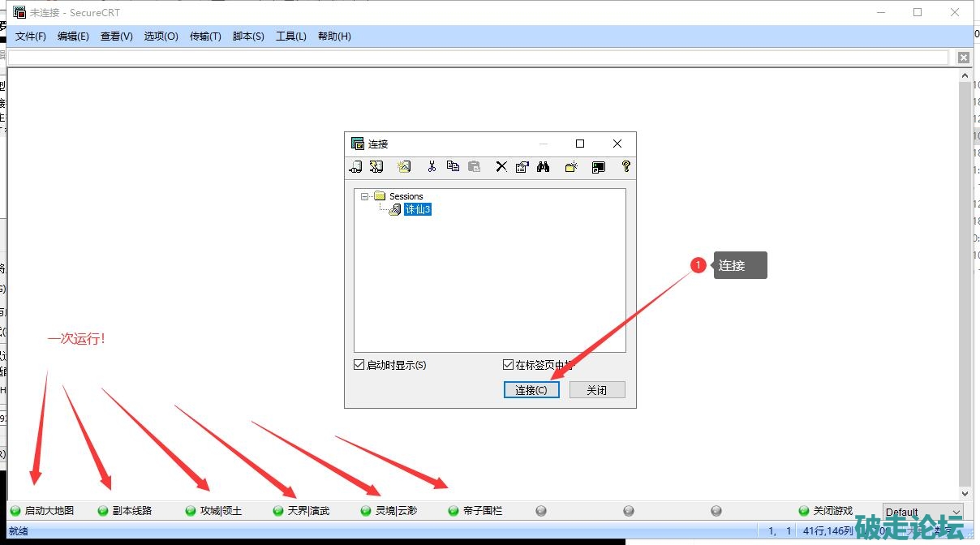Click the Cut scissors icon
Screen dimensions: 980x545
432,167
